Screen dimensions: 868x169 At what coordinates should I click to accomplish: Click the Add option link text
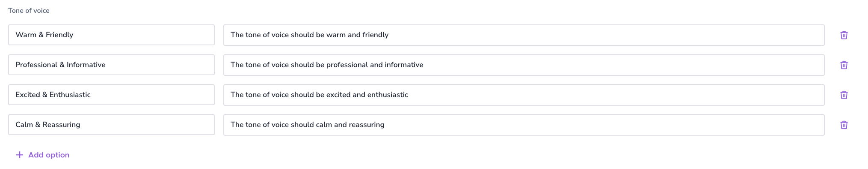coord(49,155)
